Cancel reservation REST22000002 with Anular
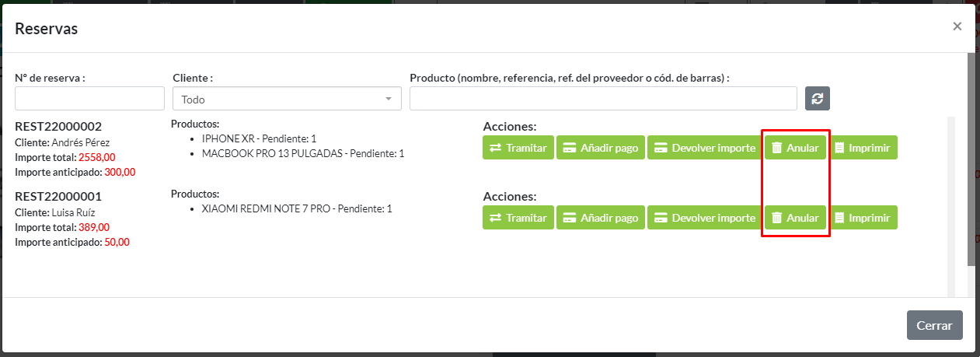Viewport: 980px width, 357px height. (795, 148)
